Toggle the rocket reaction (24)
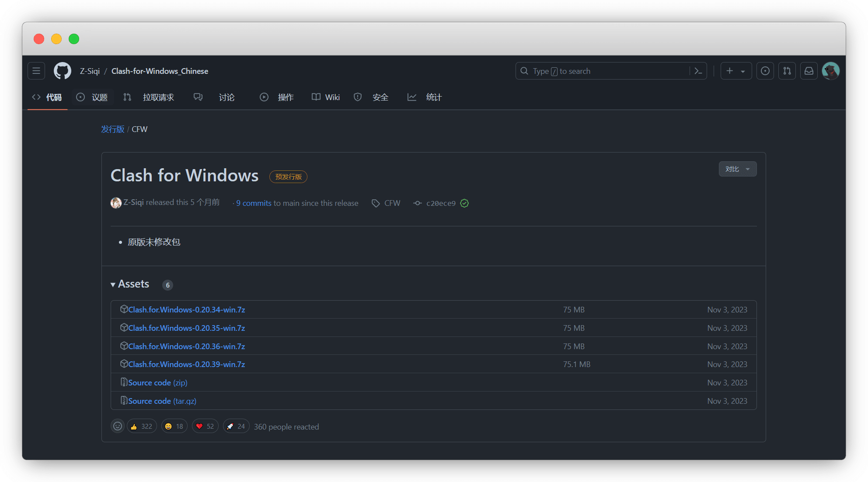The image size is (868, 482). tap(236, 426)
